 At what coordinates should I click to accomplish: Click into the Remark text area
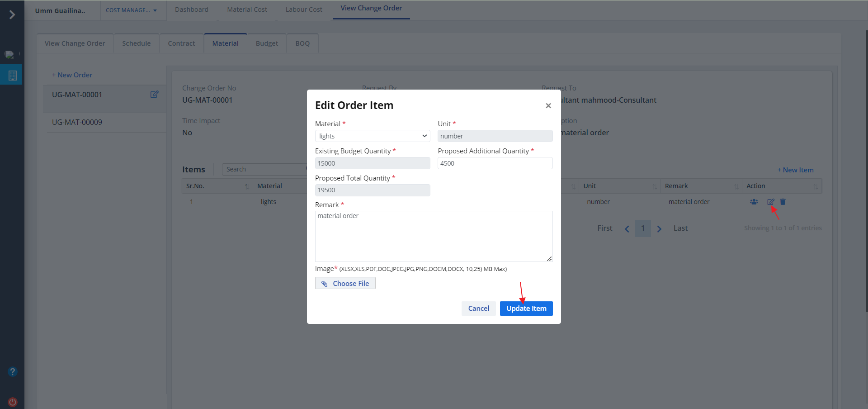433,236
